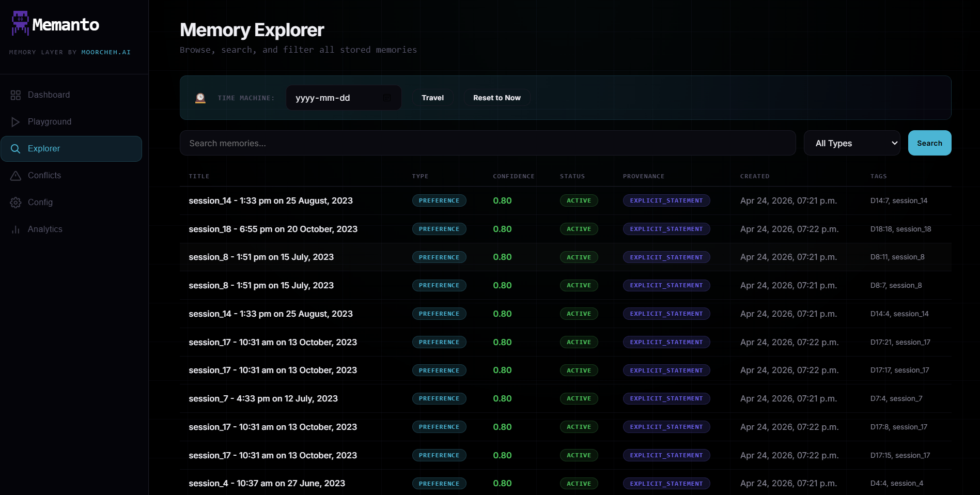
Task: Click the TITLE column header
Action: pos(199,176)
